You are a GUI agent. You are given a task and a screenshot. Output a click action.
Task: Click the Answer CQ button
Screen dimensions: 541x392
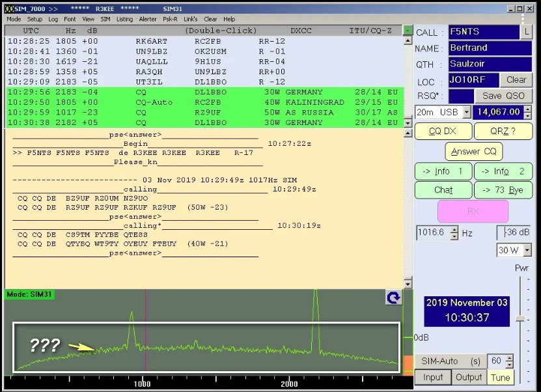coord(473,152)
